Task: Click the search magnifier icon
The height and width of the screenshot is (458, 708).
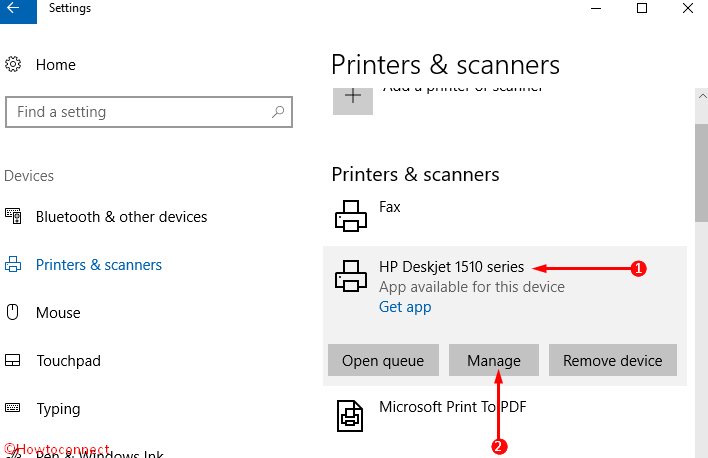Action: coord(278,112)
